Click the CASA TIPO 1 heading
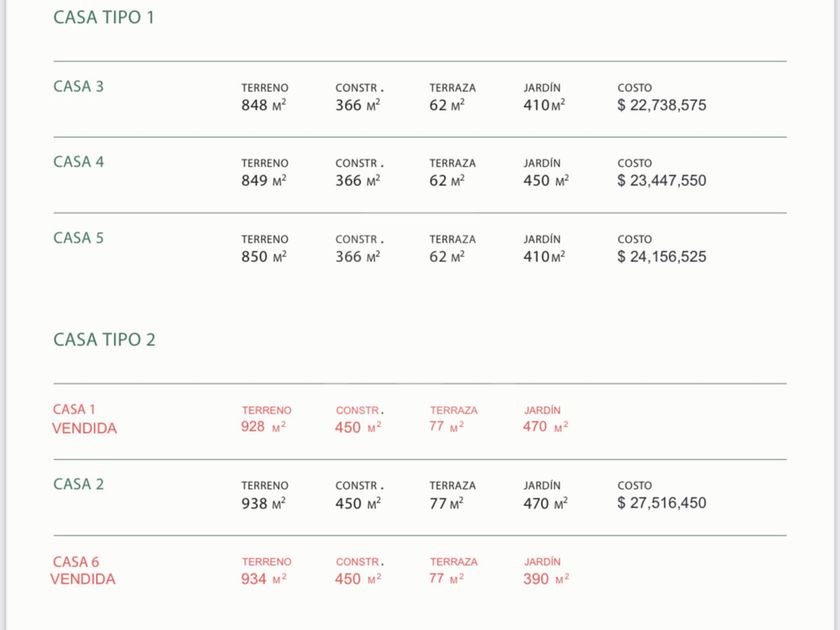Image resolution: width=840 pixels, height=630 pixels. pos(104,18)
